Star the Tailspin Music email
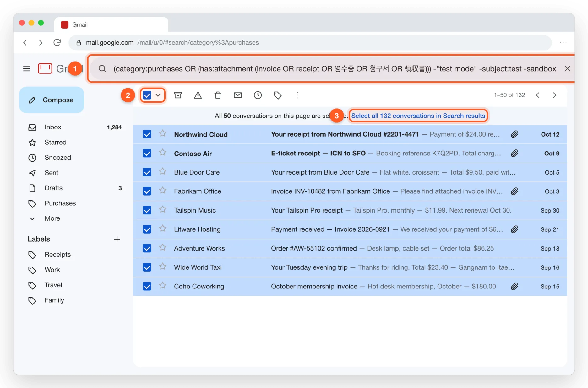588x388 pixels. coord(162,210)
